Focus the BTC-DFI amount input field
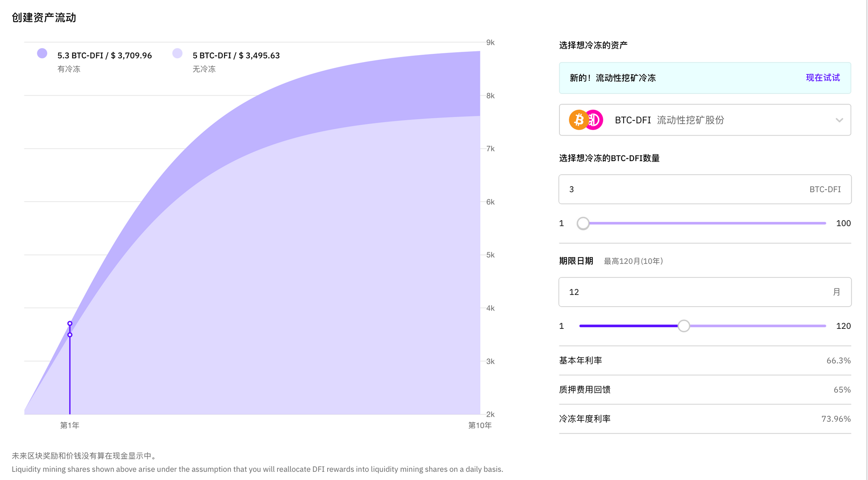This screenshot has width=868, height=480. pyautogui.click(x=686, y=189)
